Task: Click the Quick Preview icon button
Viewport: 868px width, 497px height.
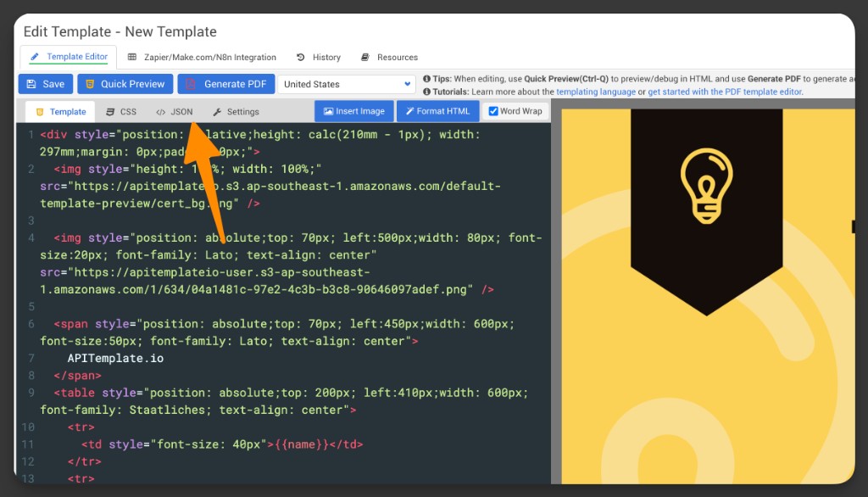Action: [x=91, y=84]
